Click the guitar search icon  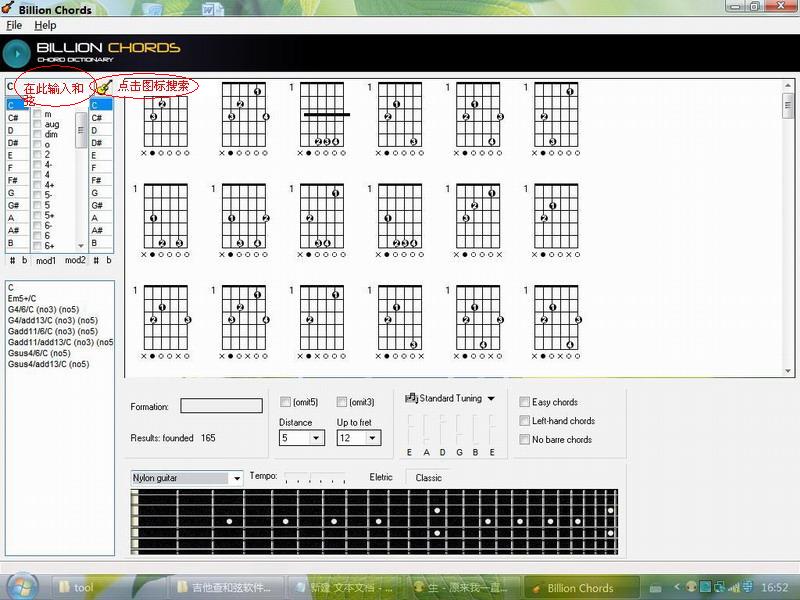(x=104, y=87)
